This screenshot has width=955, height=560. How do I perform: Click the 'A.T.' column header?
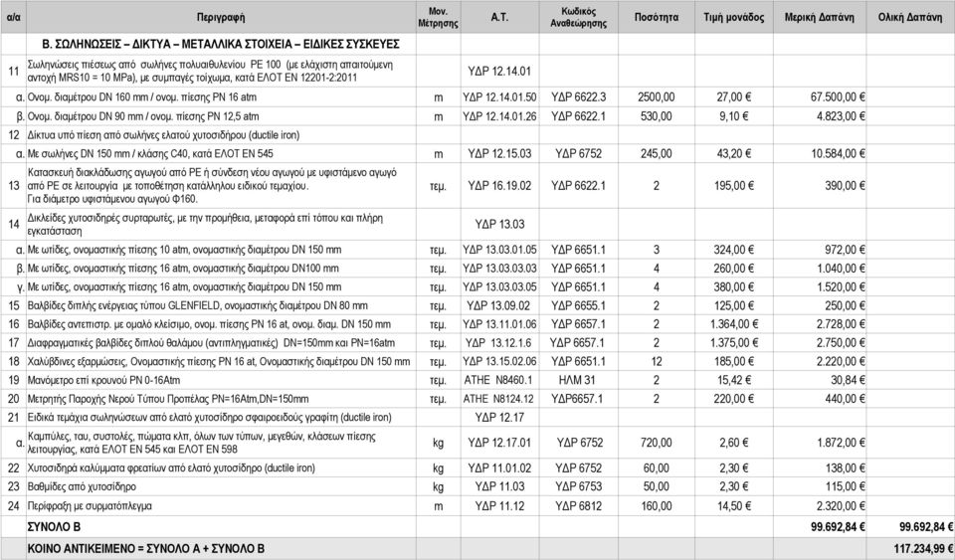pyautogui.click(x=499, y=17)
